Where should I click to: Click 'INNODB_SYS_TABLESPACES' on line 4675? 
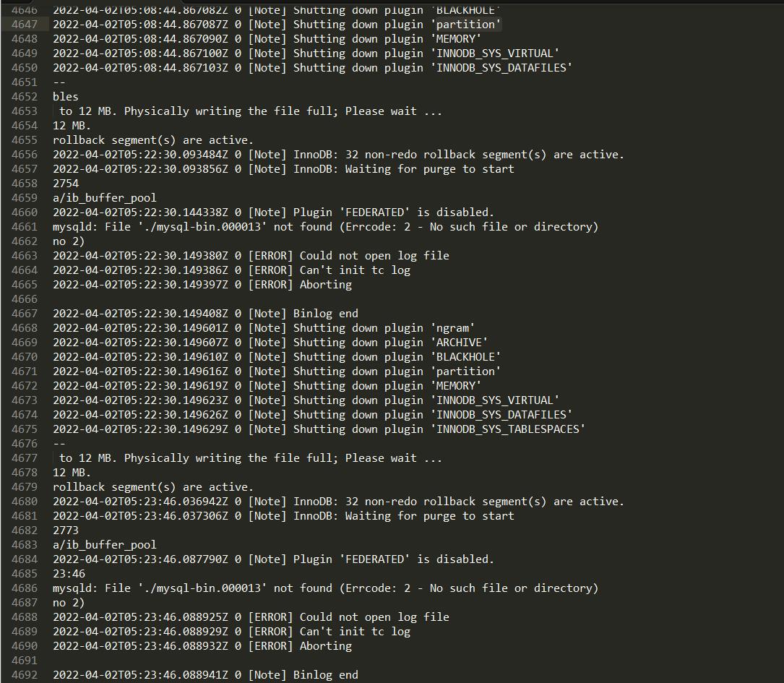coord(507,429)
